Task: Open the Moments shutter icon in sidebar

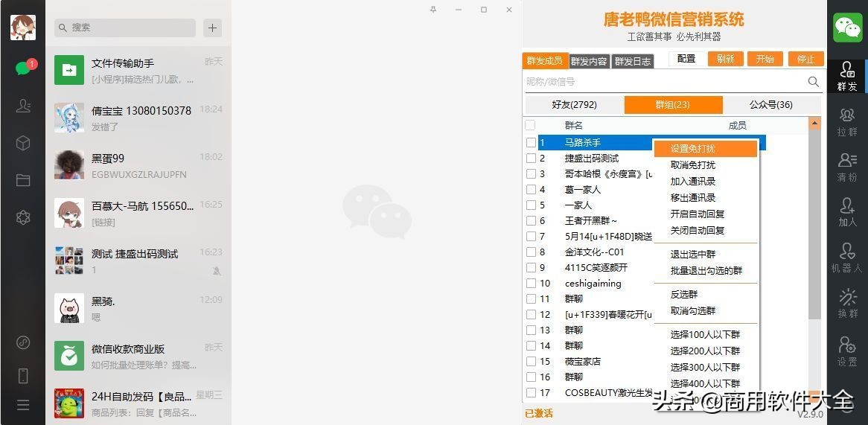Action: pyautogui.click(x=22, y=217)
